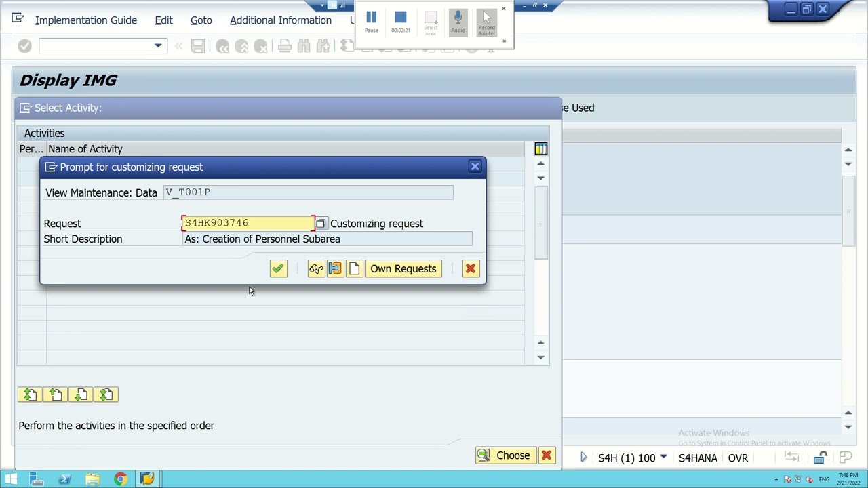Click the Per... column header
Viewport: 868px width, 488px height.
click(x=31, y=149)
